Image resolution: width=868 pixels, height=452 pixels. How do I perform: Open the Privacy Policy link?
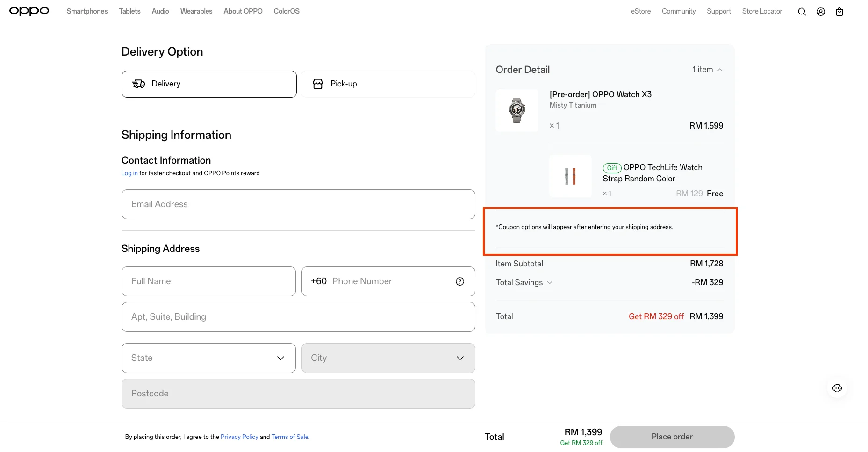[239, 437]
